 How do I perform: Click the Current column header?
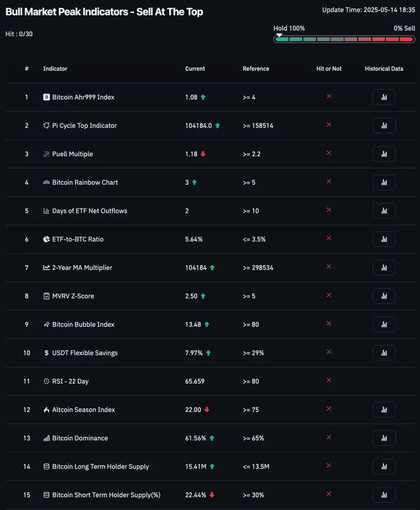195,69
